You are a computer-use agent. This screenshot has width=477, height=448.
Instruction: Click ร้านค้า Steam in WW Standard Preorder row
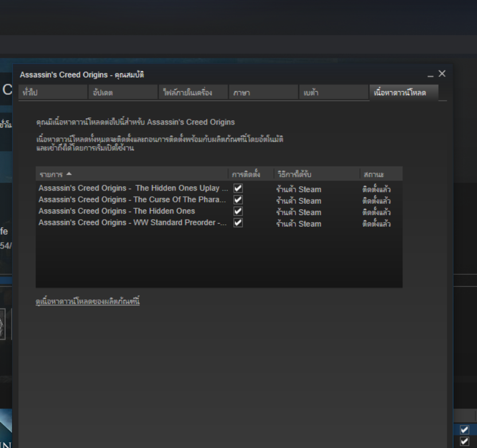[x=299, y=224]
